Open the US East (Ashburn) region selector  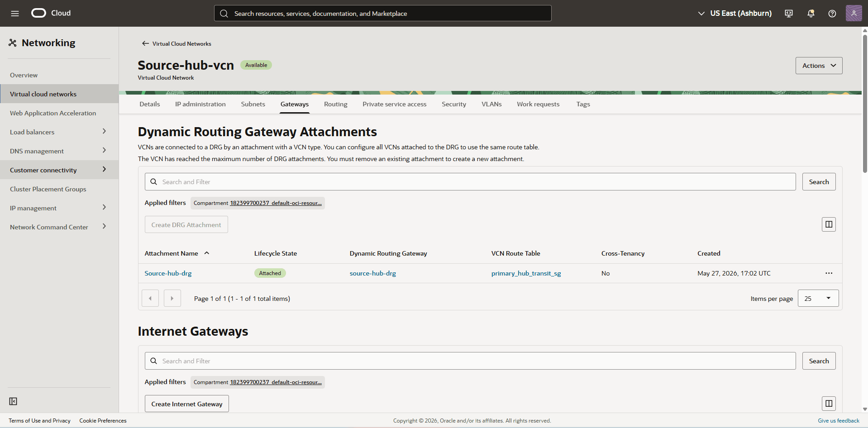click(x=734, y=14)
